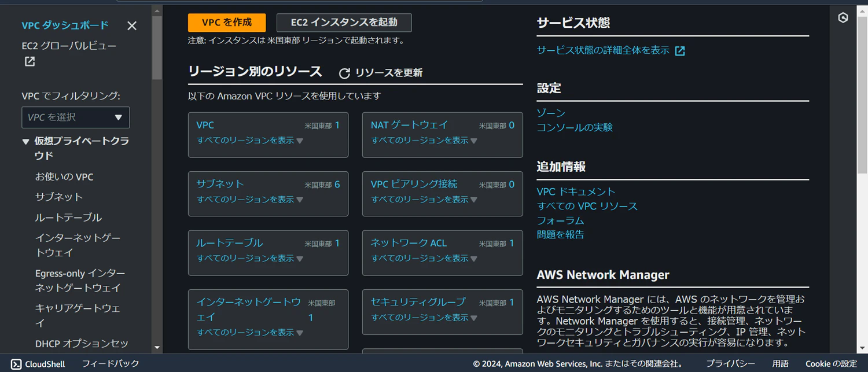Open フィードバック in the footer

pos(111,364)
